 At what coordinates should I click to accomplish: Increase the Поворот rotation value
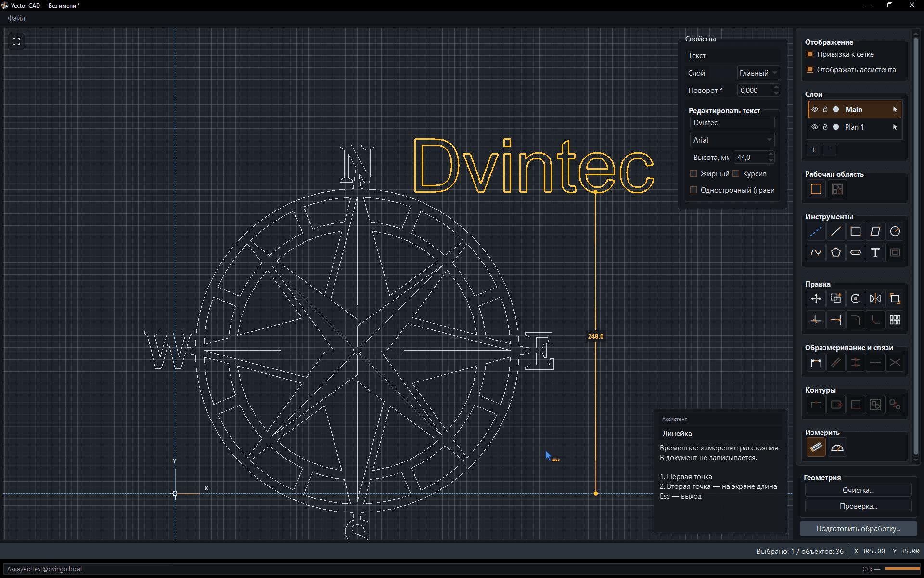point(776,87)
